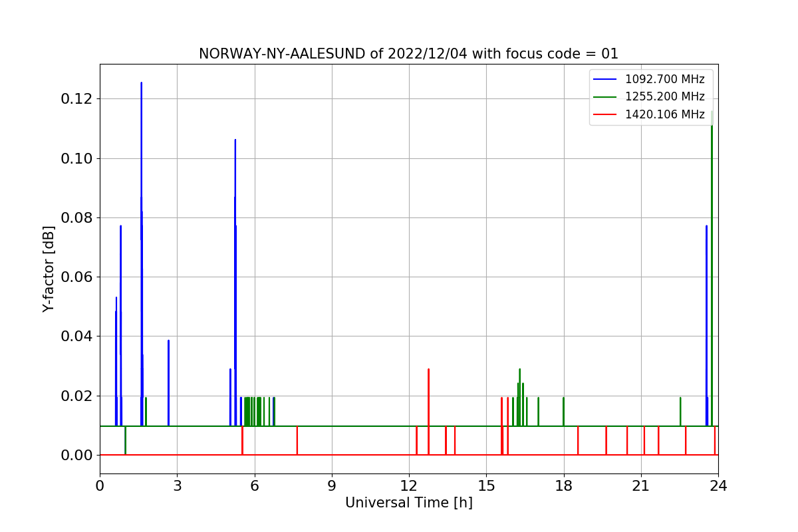The width and height of the screenshot is (798, 532).
Task: Select the 1420.106 MHz legend label
Action: 664,114
